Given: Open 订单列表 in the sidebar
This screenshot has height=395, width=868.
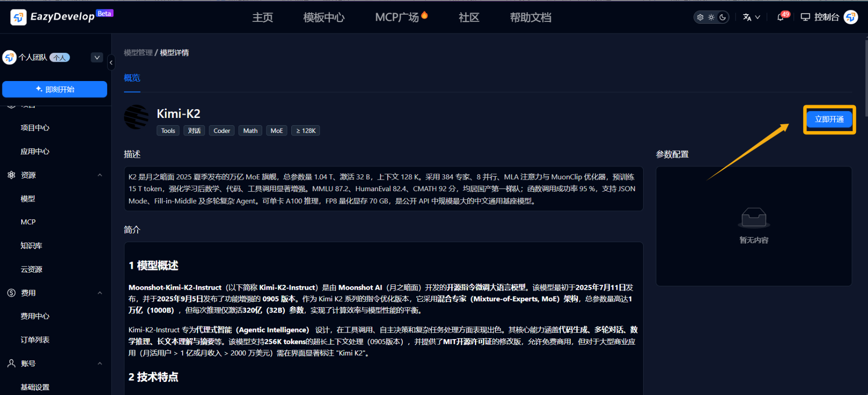Looking at the screenshot, I should click(35, 340).
